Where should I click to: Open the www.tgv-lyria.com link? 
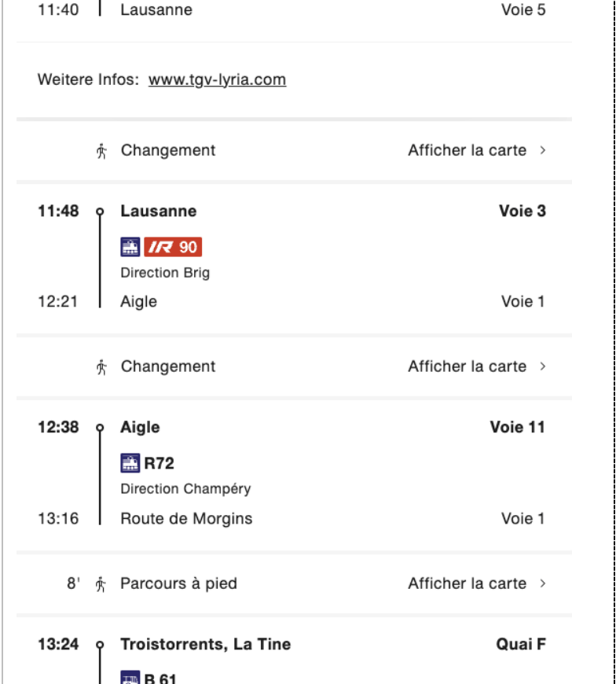(x=217, y=80)
